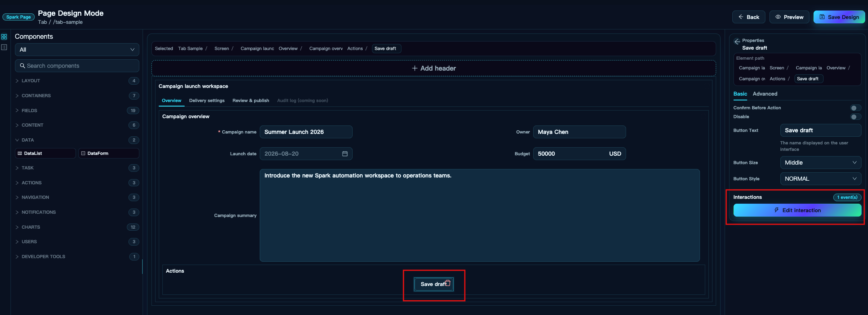The height and width of the screenshot is (315, 868).
Task: Switch to the Overview tab
Action: click(172, 100)
